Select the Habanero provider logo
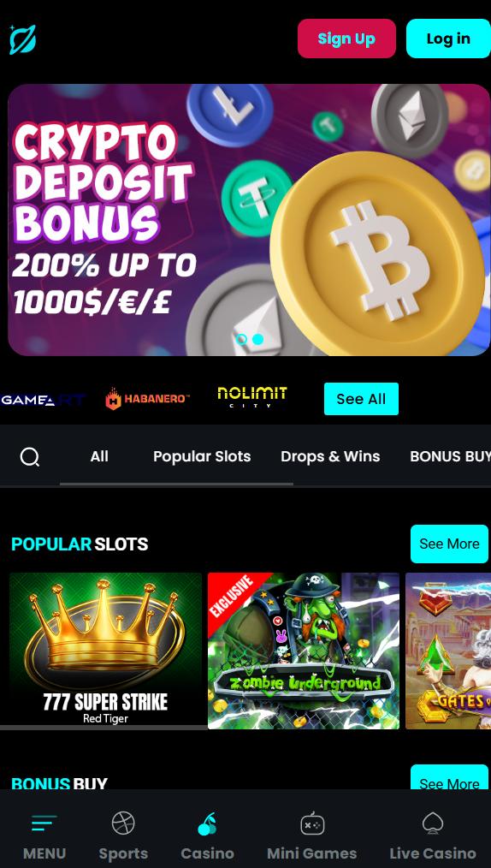This screenshot has width=491, height=868. click(148, 399)
